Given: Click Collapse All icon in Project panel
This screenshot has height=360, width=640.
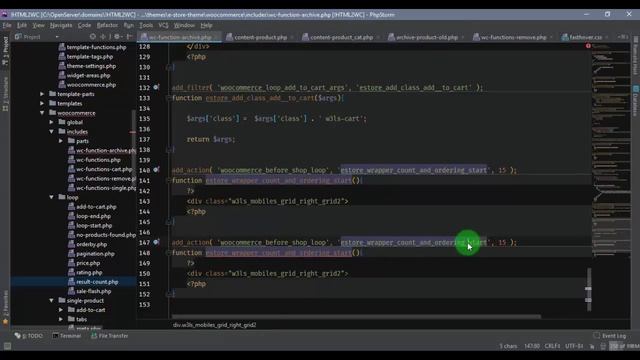Looking at the screenshot, I should point(103,37).
